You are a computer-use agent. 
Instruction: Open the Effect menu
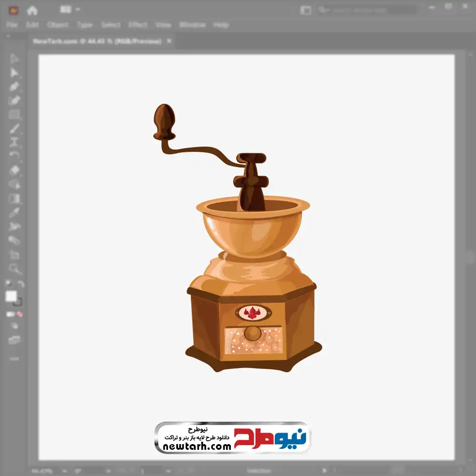[138, 25]
